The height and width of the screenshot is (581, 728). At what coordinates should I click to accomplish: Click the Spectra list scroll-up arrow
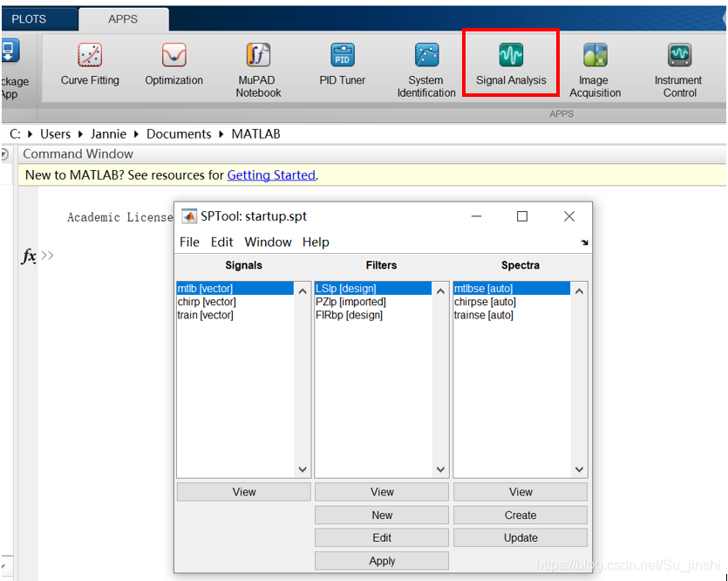tap(579, 291)
